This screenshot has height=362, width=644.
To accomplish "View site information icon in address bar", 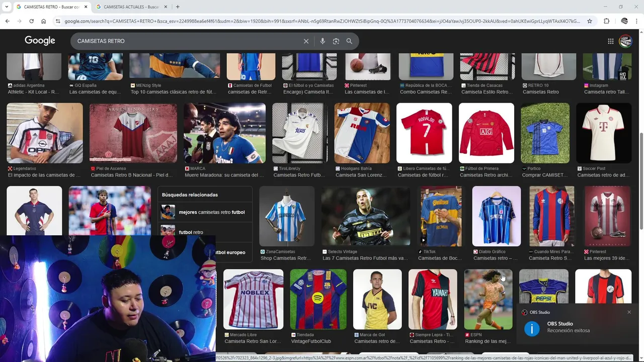I will click(x=58, y=21).
